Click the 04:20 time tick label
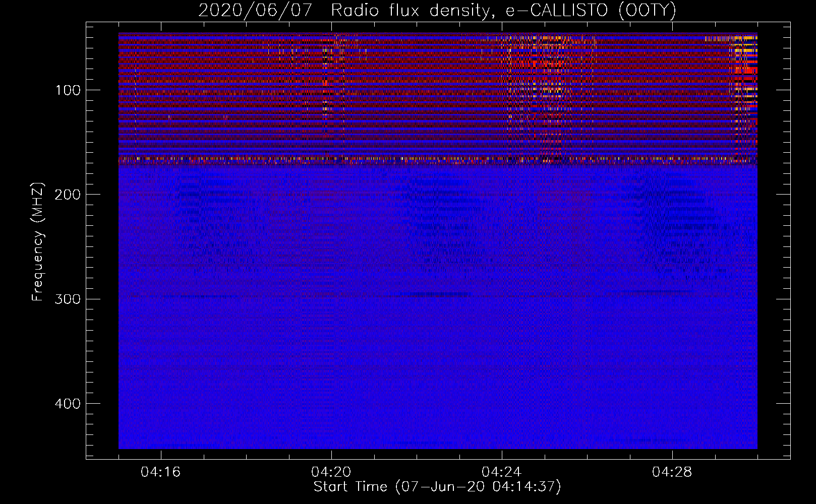This screenshot has height=504, width=816. click(331, 472)
